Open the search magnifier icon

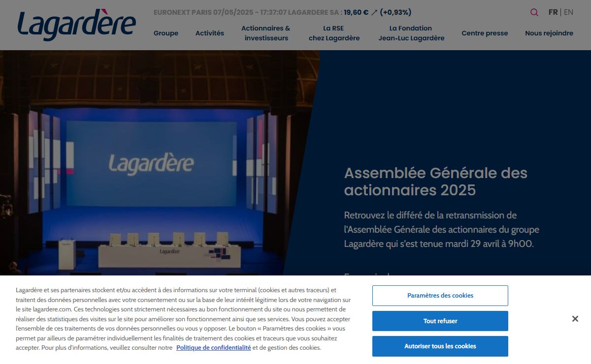534,12
